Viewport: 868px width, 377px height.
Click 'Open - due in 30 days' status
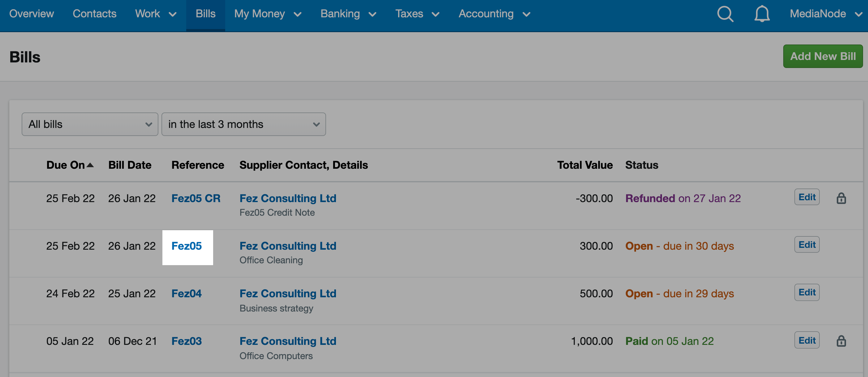pos(679,246)
